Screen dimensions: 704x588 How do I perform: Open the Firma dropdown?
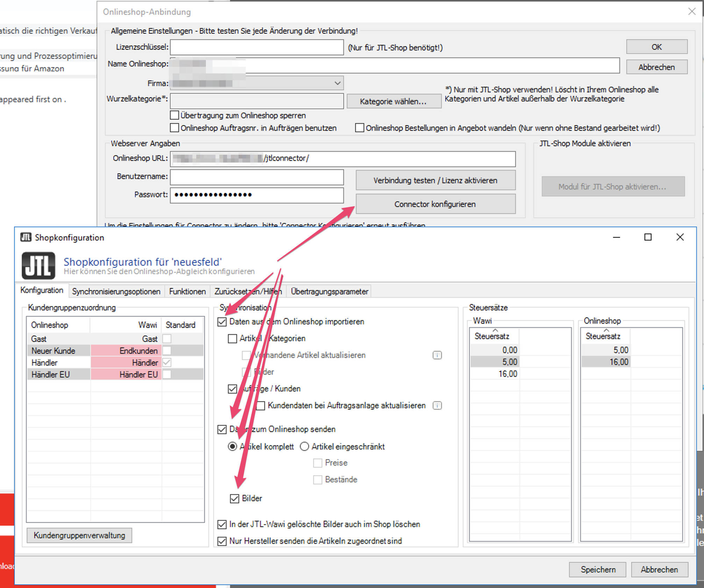coord(337,83)
